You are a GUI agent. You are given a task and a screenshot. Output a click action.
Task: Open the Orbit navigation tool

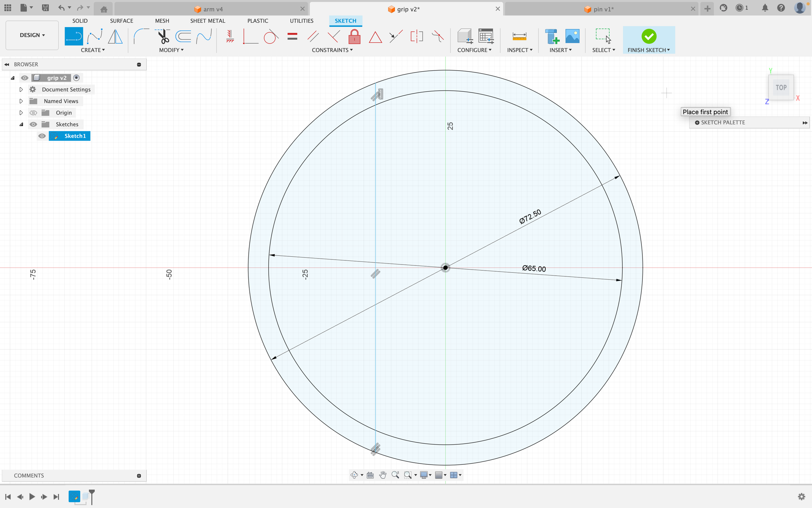354,475
